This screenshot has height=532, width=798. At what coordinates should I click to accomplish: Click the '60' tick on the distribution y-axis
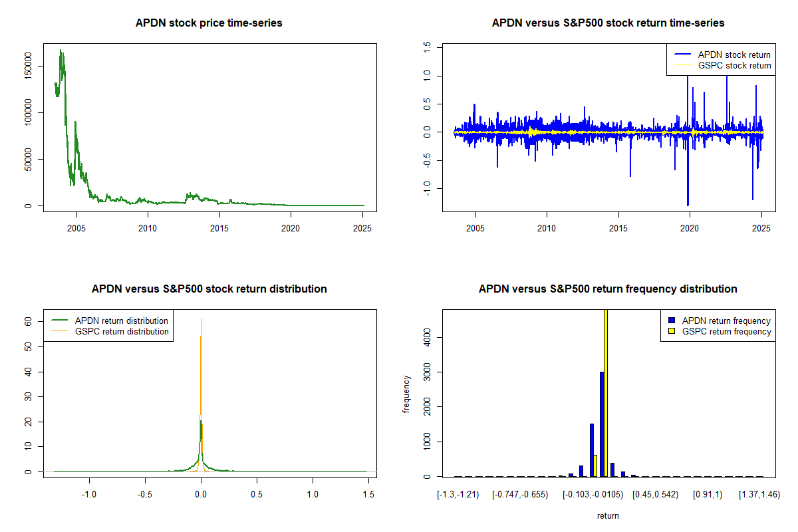pyautogui.click(x=29, y=321)
